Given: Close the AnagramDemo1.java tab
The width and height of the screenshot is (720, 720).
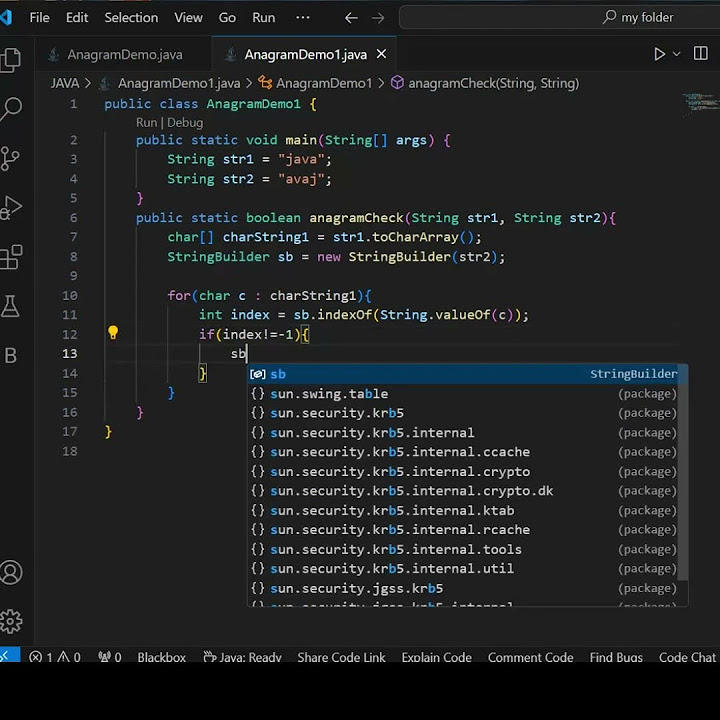Looking at the screenshot, I should (381, 54).
